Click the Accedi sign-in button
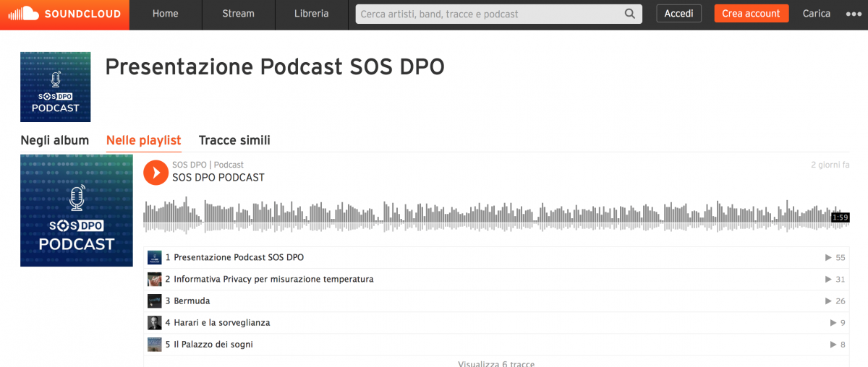 [x=678, y=14]
